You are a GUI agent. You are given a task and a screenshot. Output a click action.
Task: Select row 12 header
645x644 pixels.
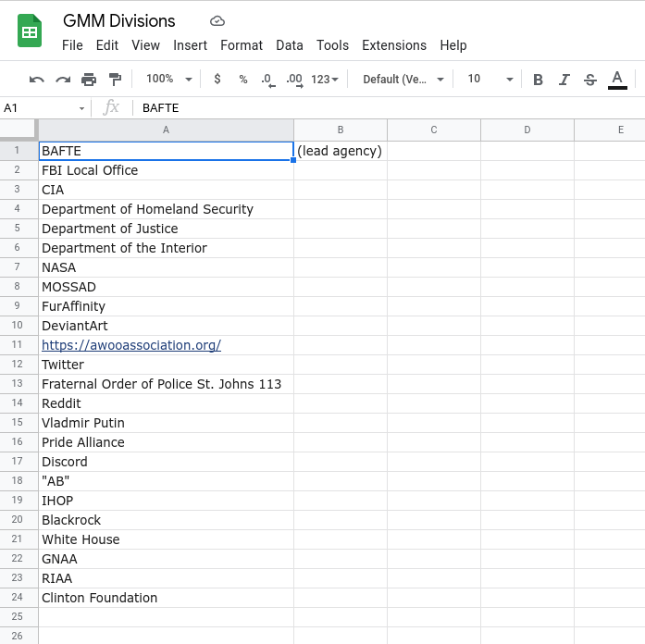coord(19,364)
